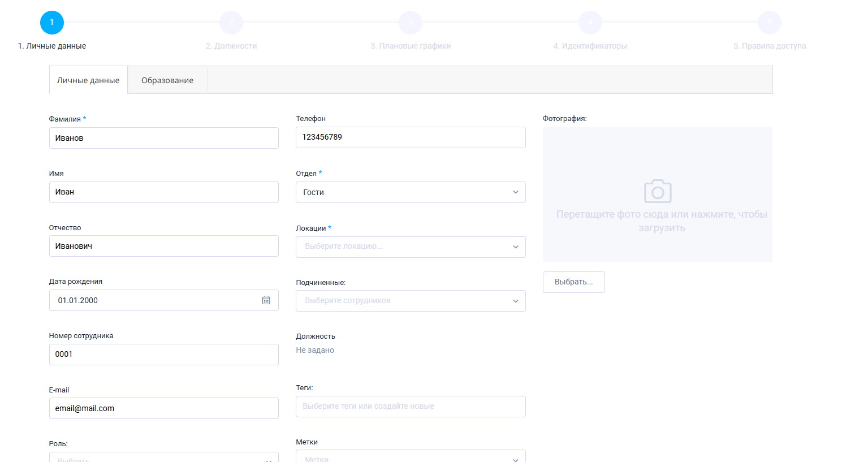Open the Локации selection dropdown
868x462 pixels.
point(410,247)
